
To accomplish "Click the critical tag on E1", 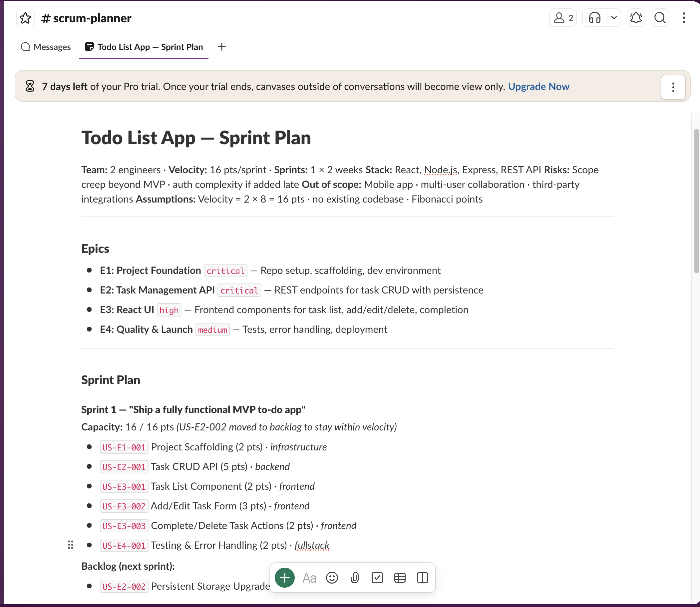I will 225,271.
